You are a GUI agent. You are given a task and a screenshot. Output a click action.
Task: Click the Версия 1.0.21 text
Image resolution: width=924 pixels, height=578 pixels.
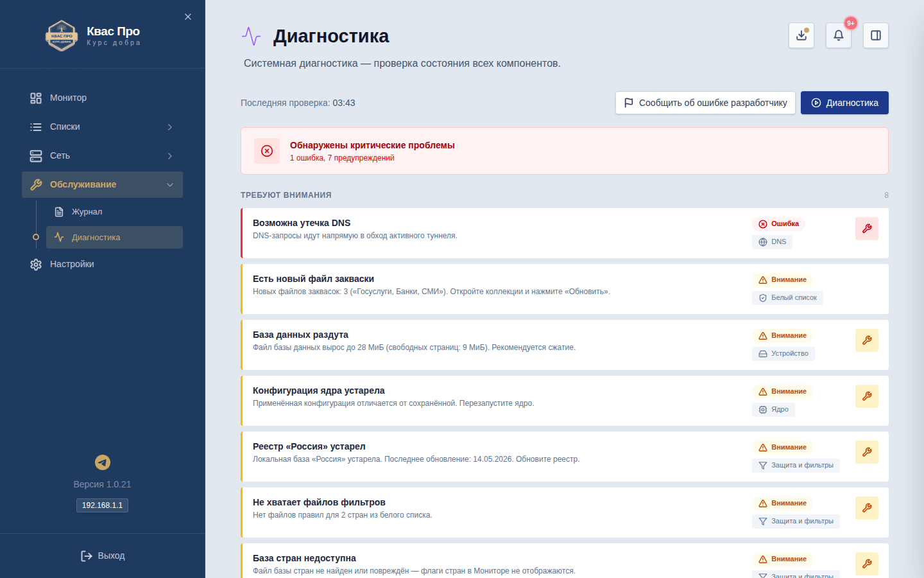pyautogui.click(x=102, y=484)
